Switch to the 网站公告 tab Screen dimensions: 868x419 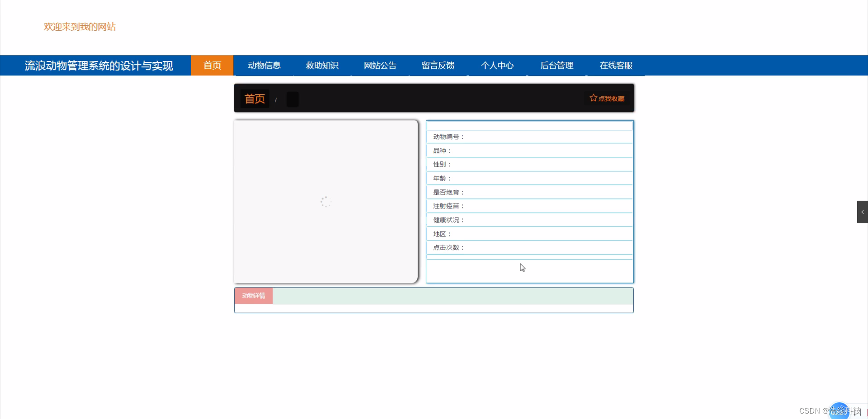380,66
